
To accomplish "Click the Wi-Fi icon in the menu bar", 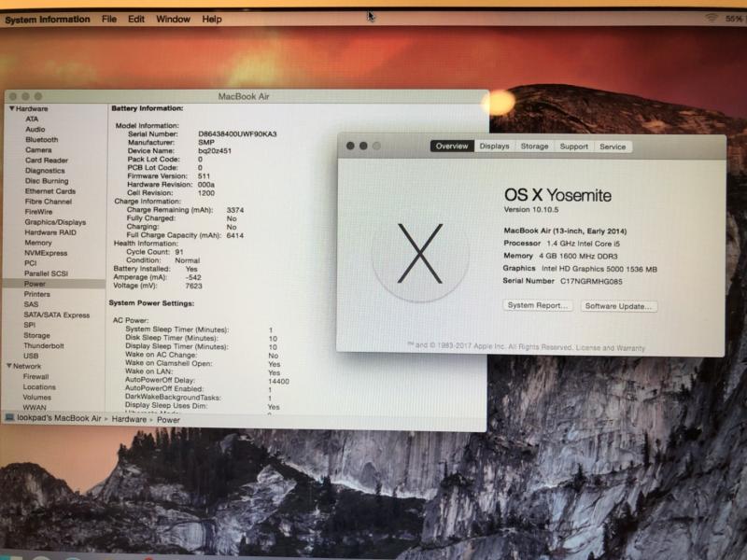I will [x=712, y=18].
